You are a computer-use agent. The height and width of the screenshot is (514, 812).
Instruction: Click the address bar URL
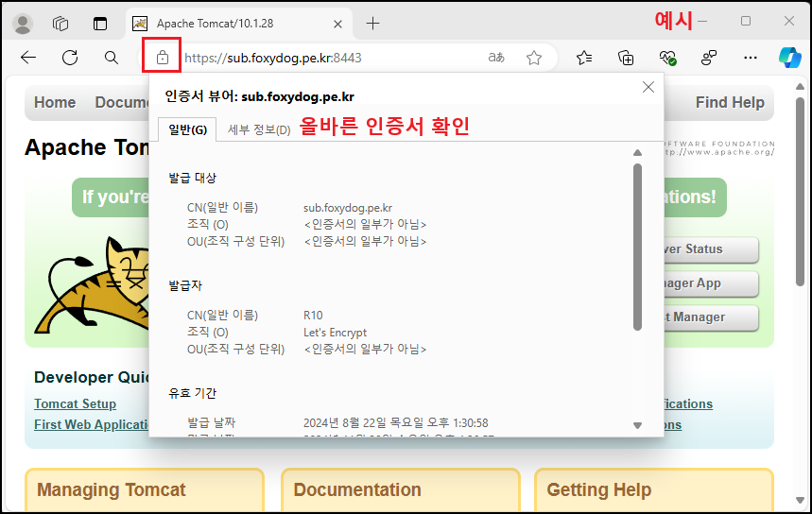pyautogui.click(x=273, y=58)
